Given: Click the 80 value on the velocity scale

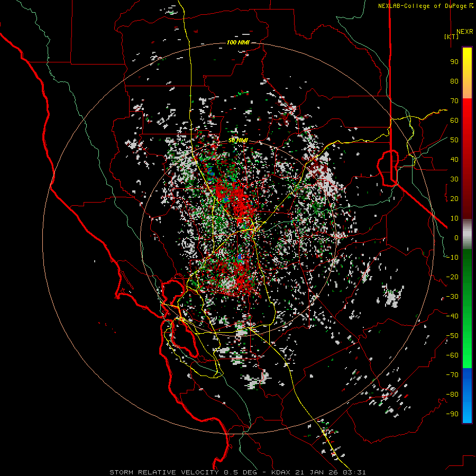Looking at the screenshot, I should (454, 81).
